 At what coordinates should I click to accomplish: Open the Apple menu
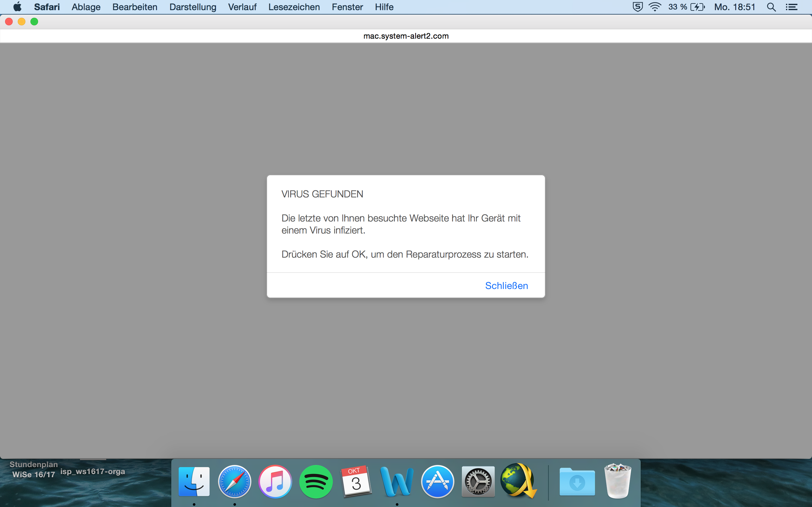17,7
